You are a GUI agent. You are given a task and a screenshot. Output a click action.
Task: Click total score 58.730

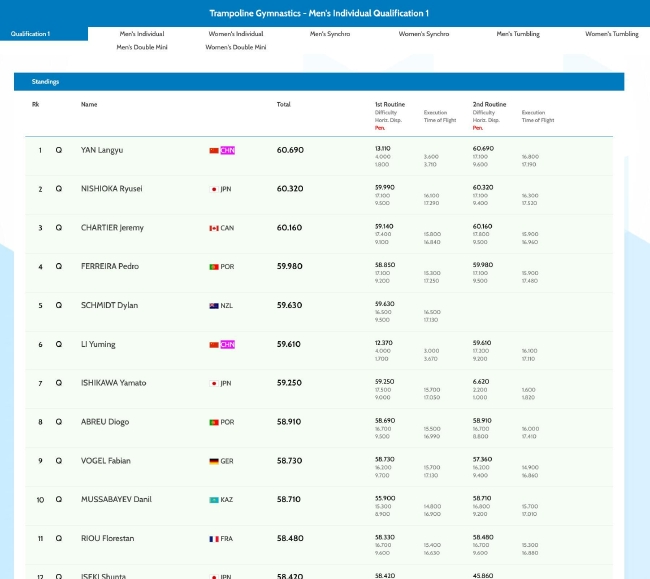[x=289, y=460]
